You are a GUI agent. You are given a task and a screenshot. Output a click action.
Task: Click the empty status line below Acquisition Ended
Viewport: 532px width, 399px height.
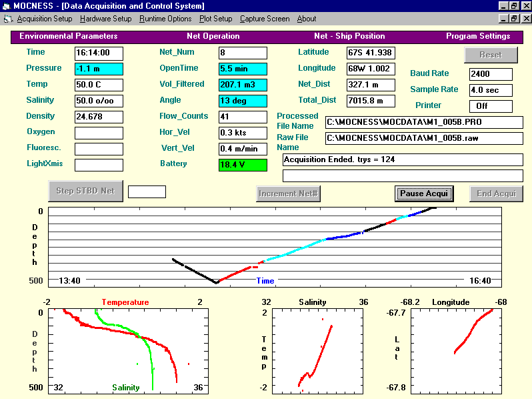tap(403, 175)
